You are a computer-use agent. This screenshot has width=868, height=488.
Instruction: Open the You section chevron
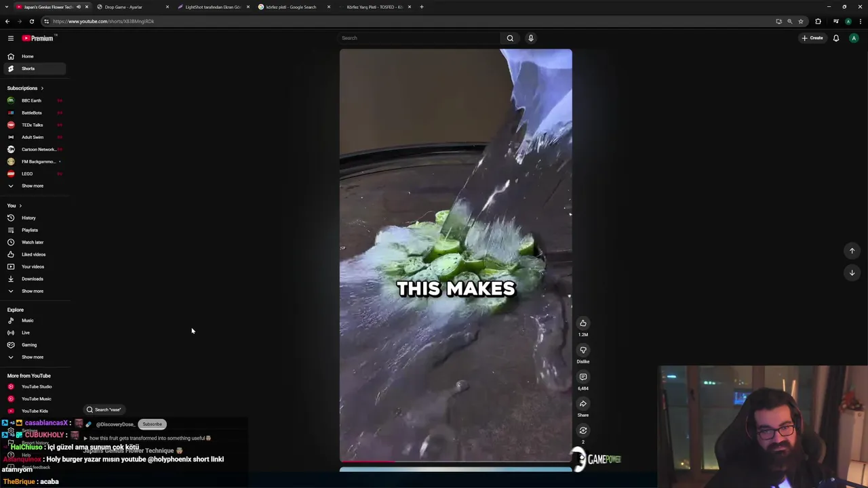tap(20, 205)
